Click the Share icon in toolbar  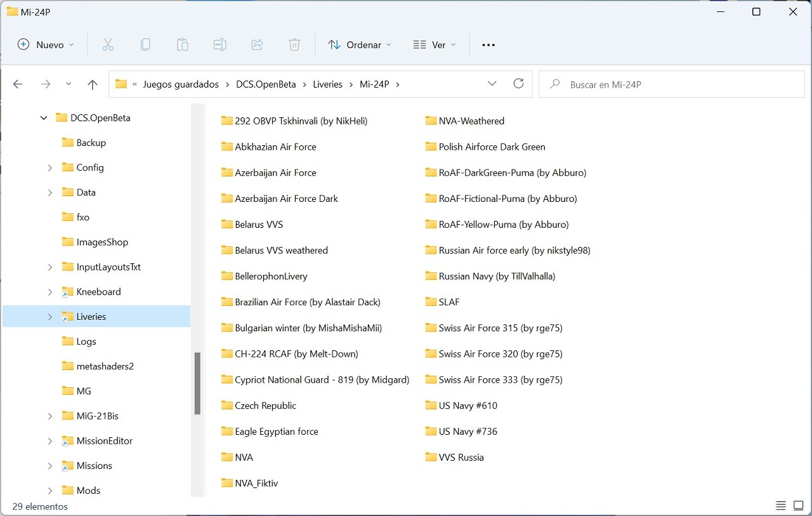tap(257, 44)
